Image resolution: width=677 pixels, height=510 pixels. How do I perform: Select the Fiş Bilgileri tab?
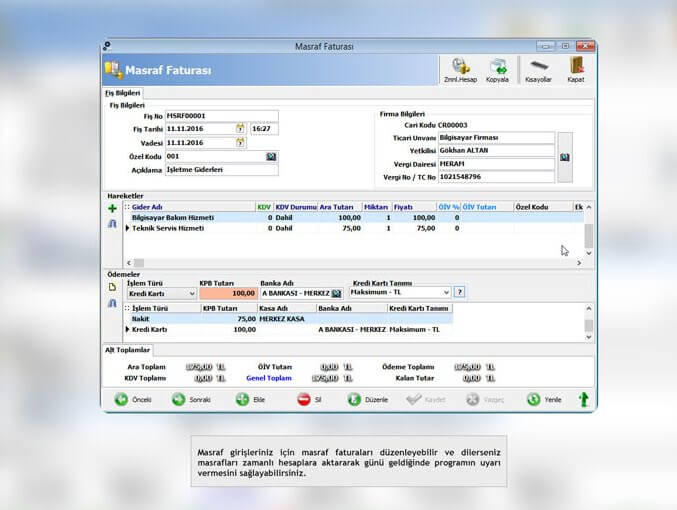click(123, 93)
